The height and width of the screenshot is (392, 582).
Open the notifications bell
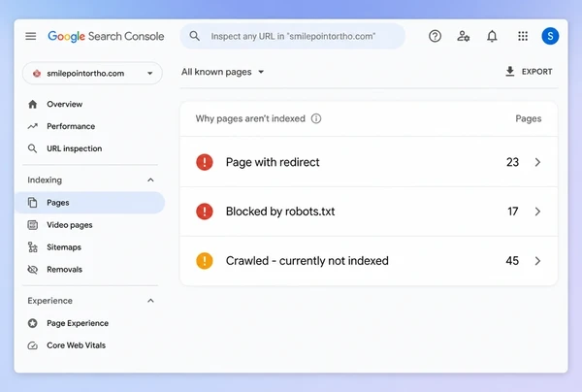(x=492, y=36)
